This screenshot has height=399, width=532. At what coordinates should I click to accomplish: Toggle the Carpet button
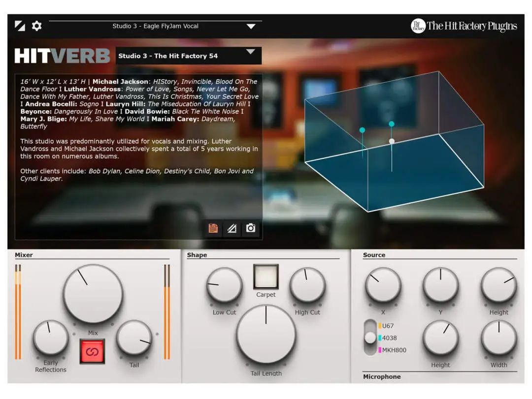coord(266,276)
